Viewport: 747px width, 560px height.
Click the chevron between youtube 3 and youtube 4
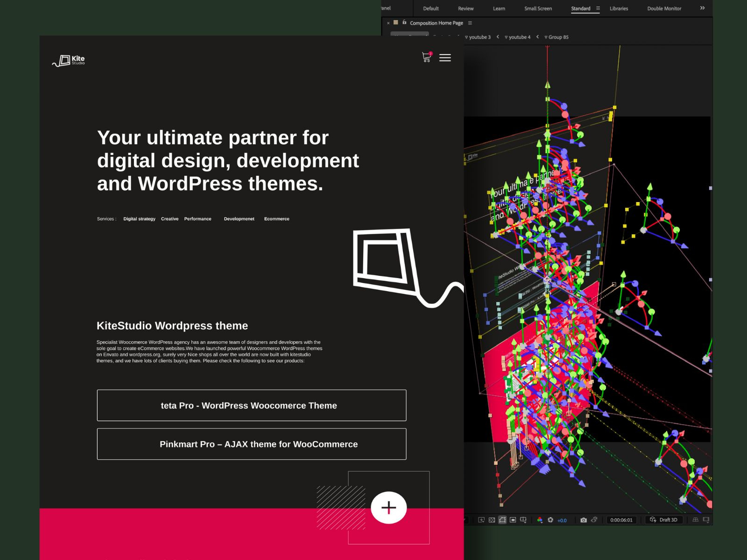point(498,37)
